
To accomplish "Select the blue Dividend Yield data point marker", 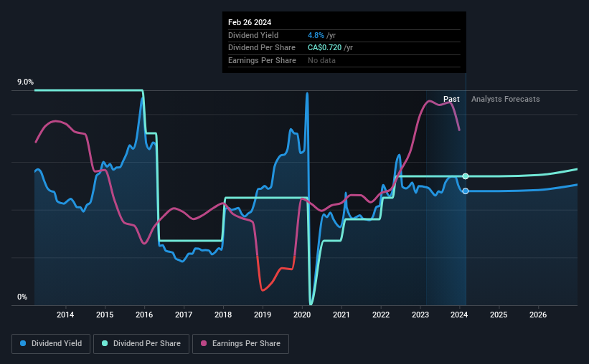I will [x=466, y=191].
